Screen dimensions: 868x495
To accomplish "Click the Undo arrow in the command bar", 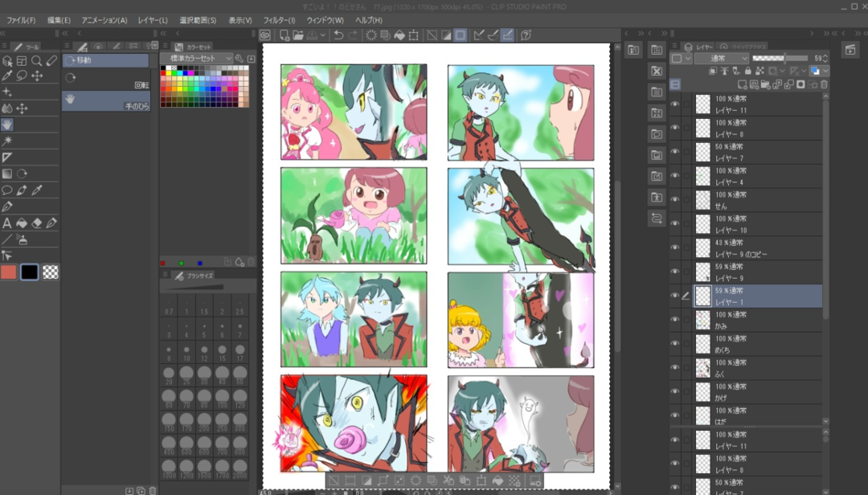I will point(338,35).
